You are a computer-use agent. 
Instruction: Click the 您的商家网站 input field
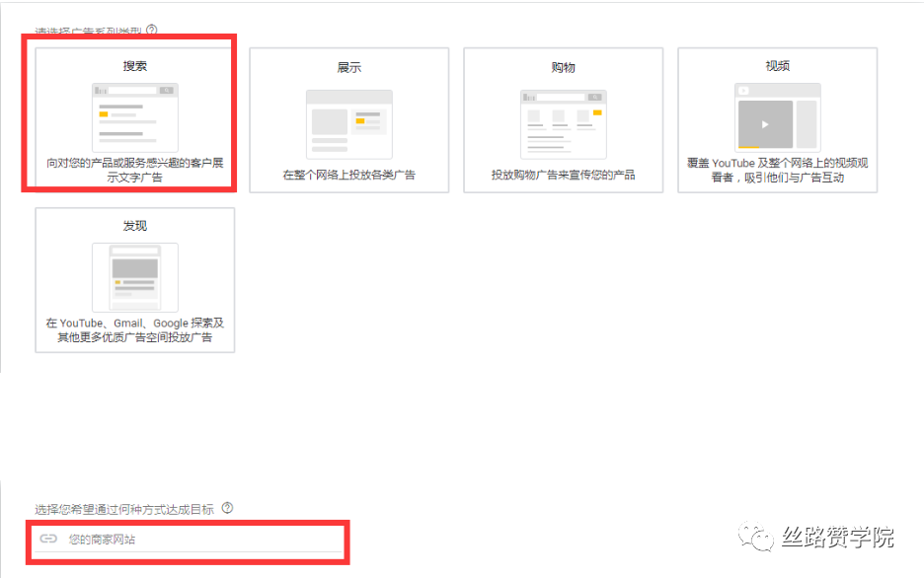coord(189,540)
